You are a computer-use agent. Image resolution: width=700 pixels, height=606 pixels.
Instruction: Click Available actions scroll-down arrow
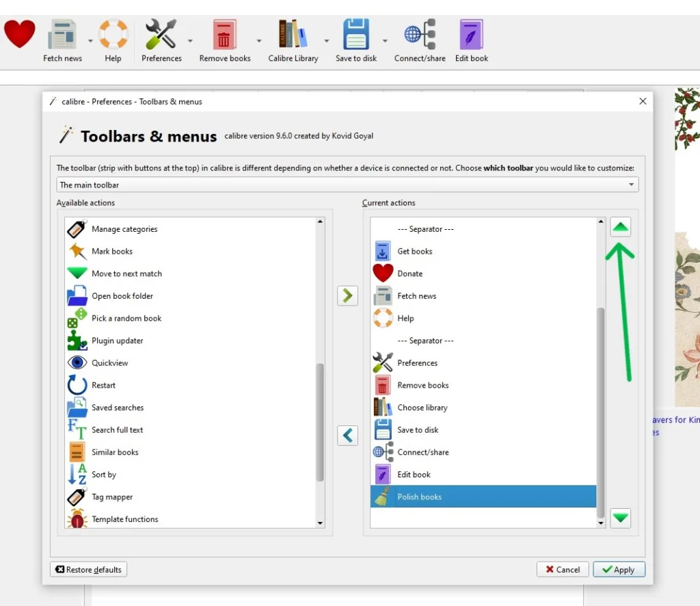(320, 523)
